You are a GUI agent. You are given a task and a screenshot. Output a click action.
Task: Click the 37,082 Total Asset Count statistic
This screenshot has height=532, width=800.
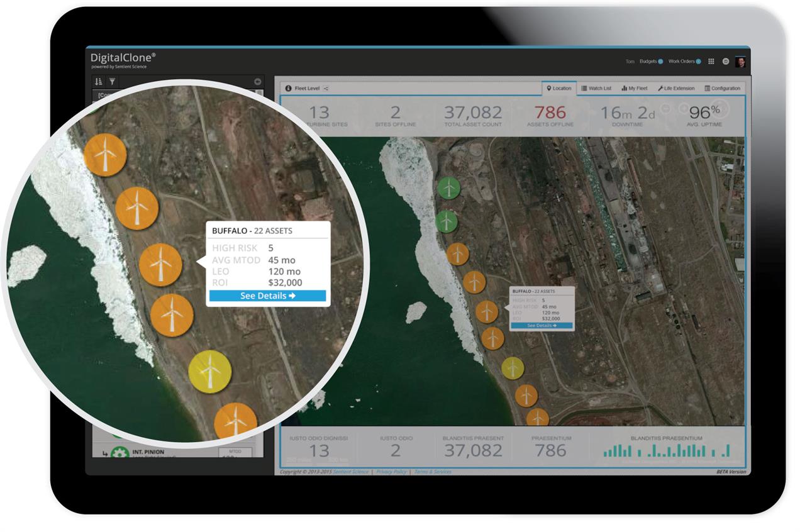[x=473, y=116]
